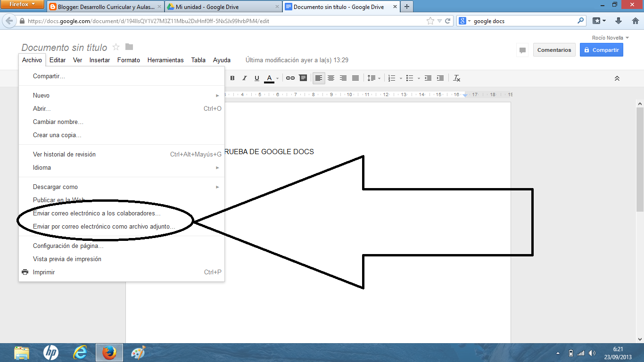The image size is (644, 362).
Task: Open a new browser tab
Action: pyautogui.click(x=406, y=7)
